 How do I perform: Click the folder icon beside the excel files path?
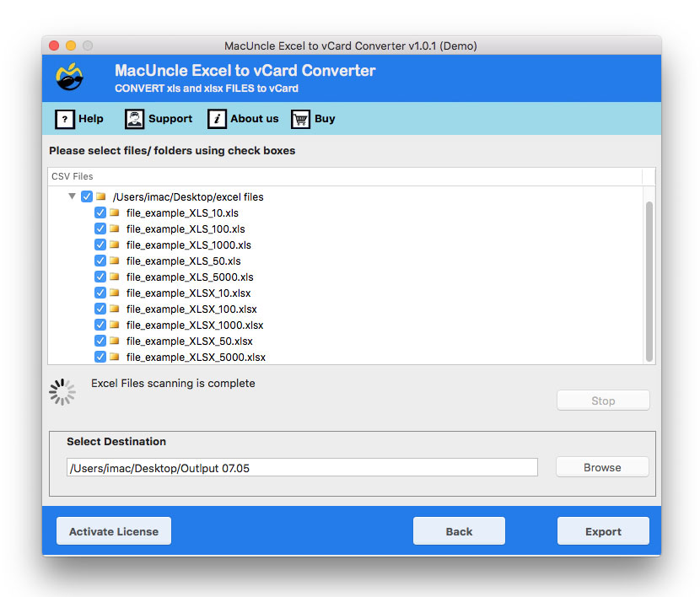[x=101, y=196]
